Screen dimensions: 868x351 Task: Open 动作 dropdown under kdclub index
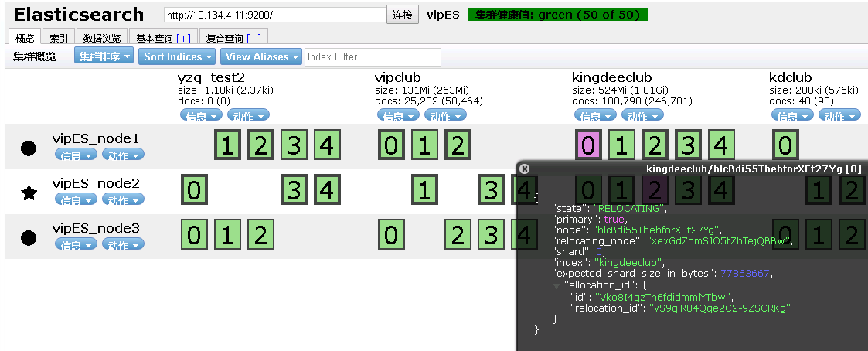(x=839, y=115)
